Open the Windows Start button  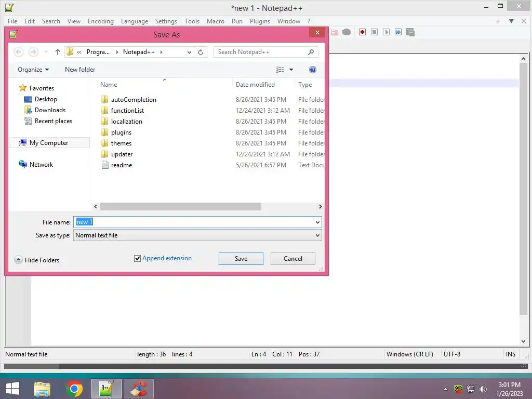click(x=12, y=389)
